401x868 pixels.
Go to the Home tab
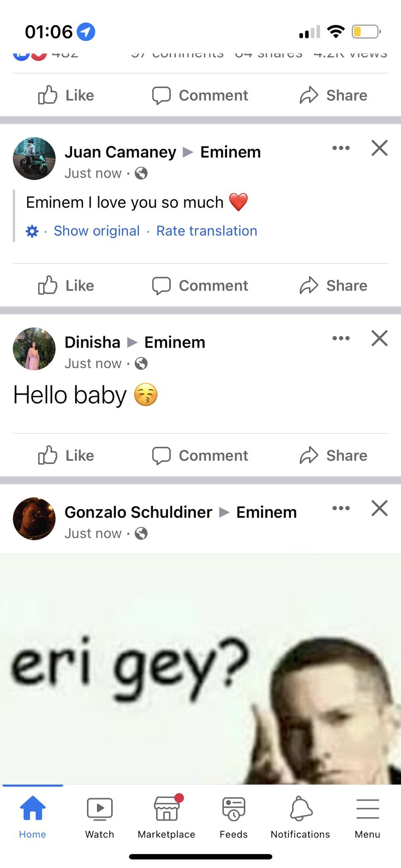click(x=33, y=817)
